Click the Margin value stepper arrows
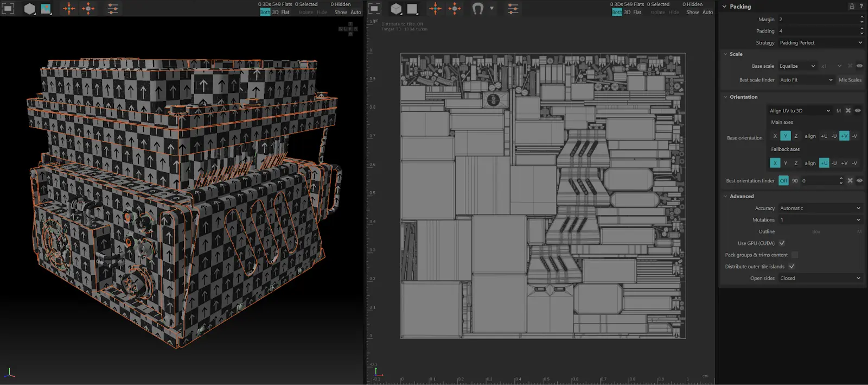 coord(861,20)
